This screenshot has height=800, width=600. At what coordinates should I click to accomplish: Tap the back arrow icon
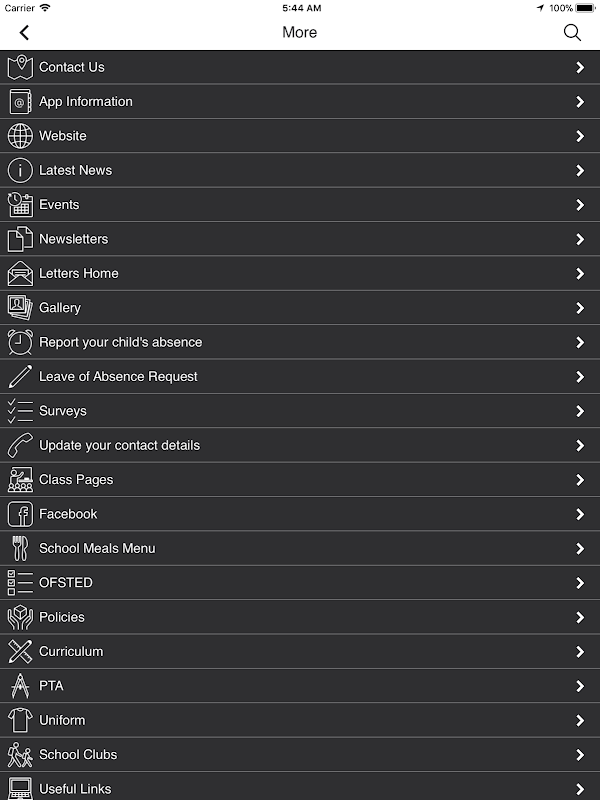[24, 33]
